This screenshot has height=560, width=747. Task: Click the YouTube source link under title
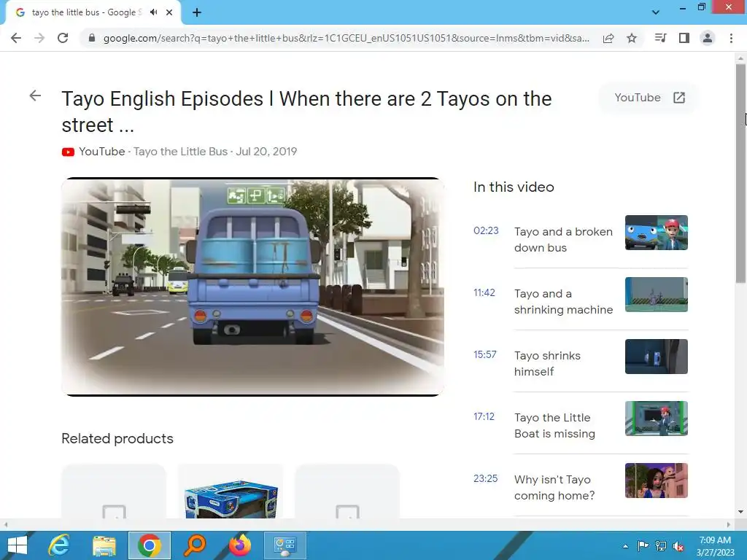pos(102,152)
